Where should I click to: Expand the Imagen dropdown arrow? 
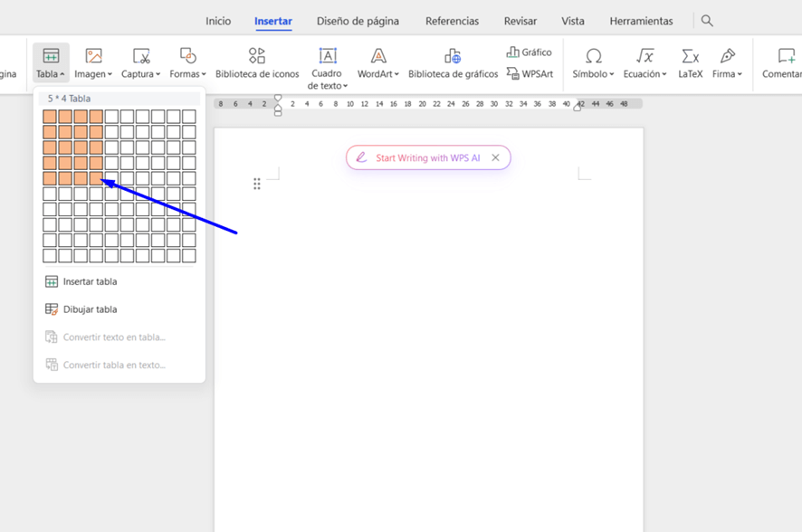[x=110, y=74]
